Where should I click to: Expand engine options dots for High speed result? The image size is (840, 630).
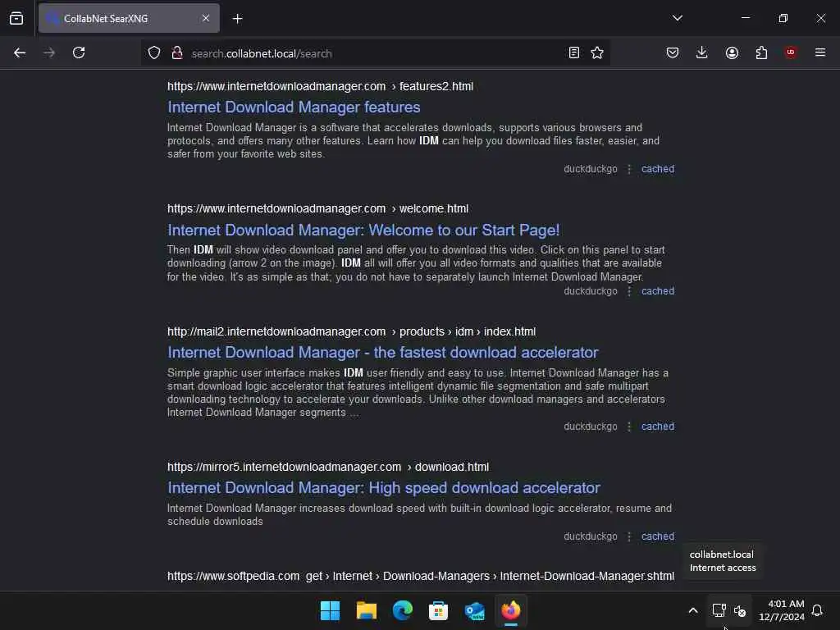click(x=629, y=536)
